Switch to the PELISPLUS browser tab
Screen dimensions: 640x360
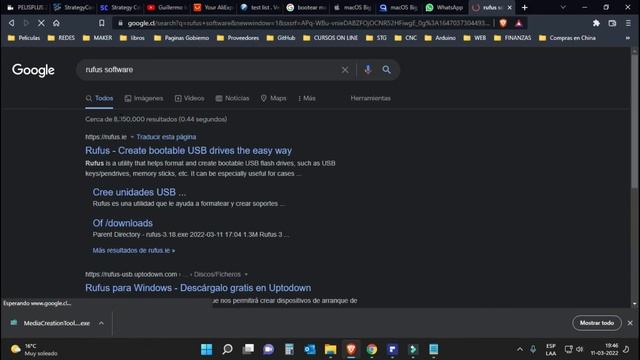(x=26, y=7)
